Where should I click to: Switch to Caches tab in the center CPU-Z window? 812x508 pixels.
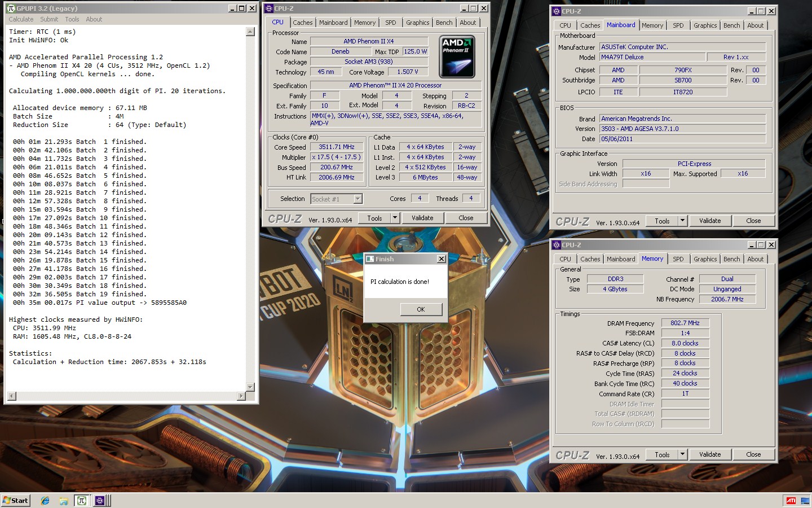[x=302, y=23]
